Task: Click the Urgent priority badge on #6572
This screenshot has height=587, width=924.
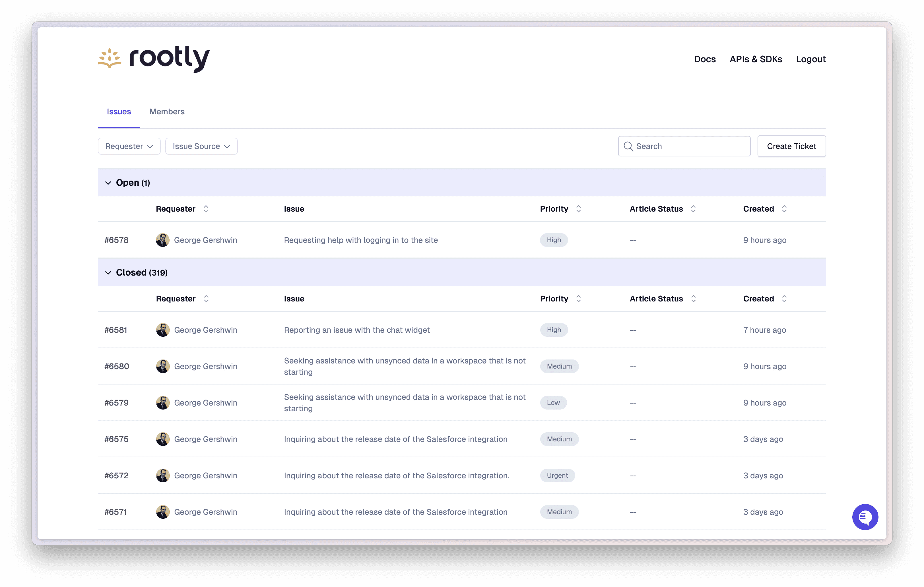Action: pyautogui.click(x=557, y=475)
